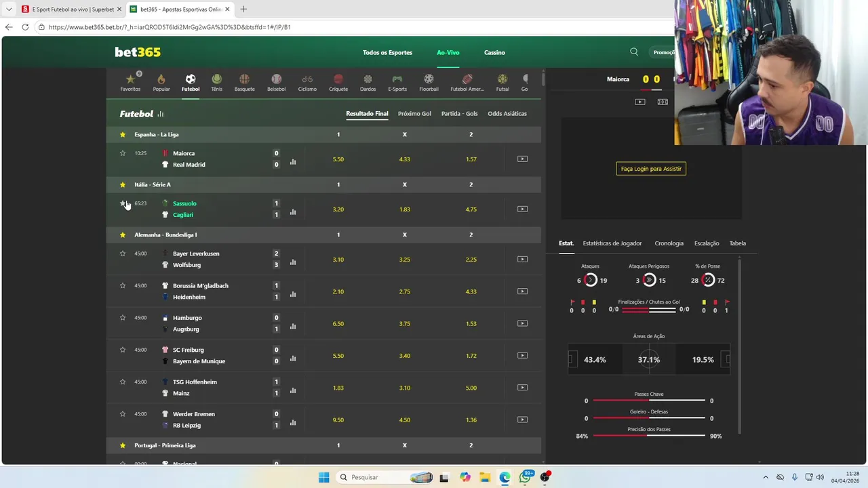Select Resultado Final market tab

click(x=367, y=114)
